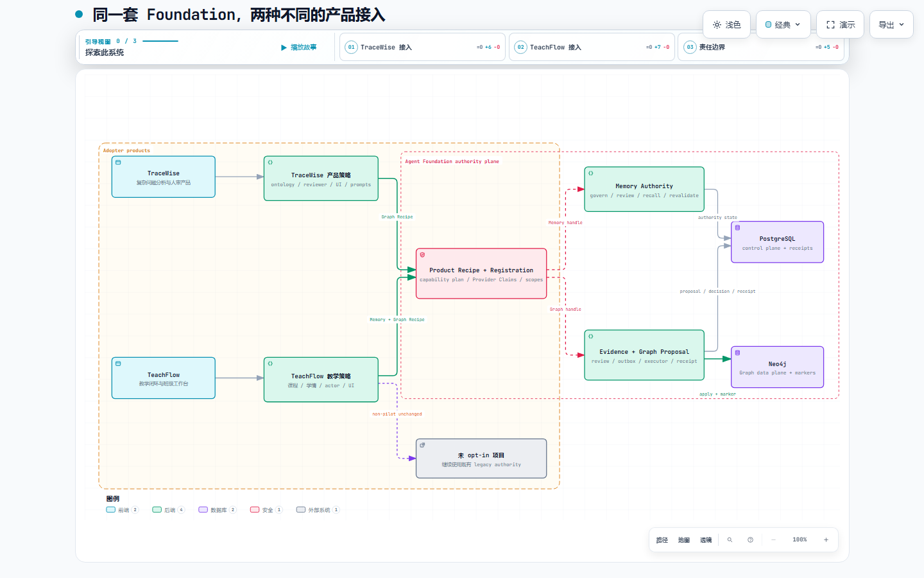Select the TraceWise 产品策略 node
The height and width of the screenshot is (578, 924).
coord(321,179)
